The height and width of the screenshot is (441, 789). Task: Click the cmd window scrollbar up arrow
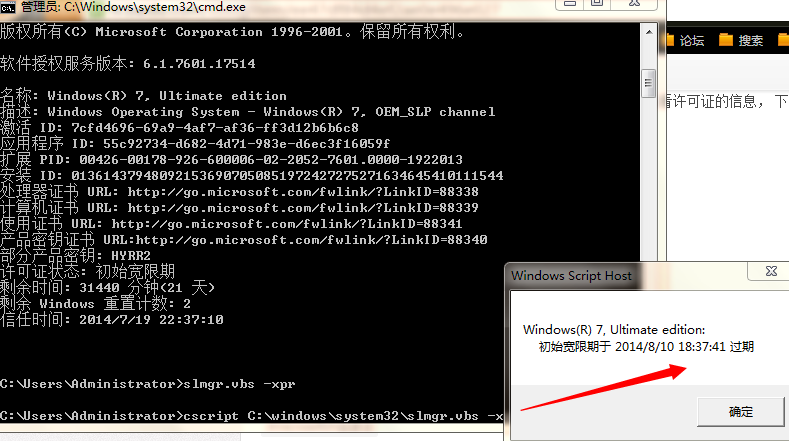[x=649, y=32]
